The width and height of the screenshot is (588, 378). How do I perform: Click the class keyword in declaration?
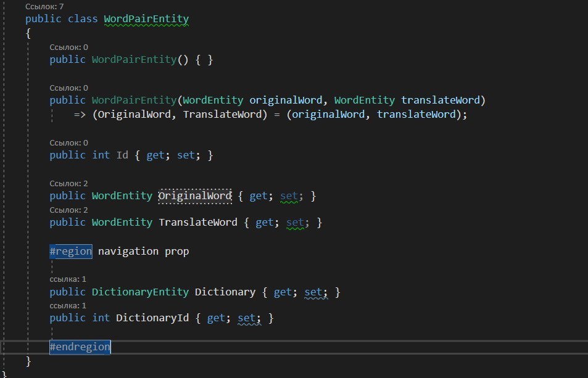[x=83, y=18]
